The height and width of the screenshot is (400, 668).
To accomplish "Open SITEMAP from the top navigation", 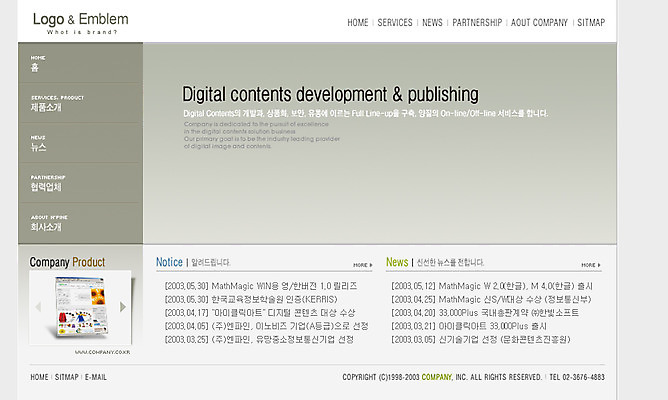I will tap(591, 22).
